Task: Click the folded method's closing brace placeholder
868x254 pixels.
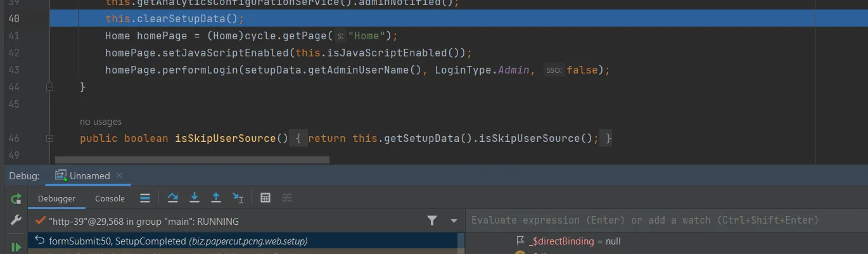Action: [x=608, y=138]
